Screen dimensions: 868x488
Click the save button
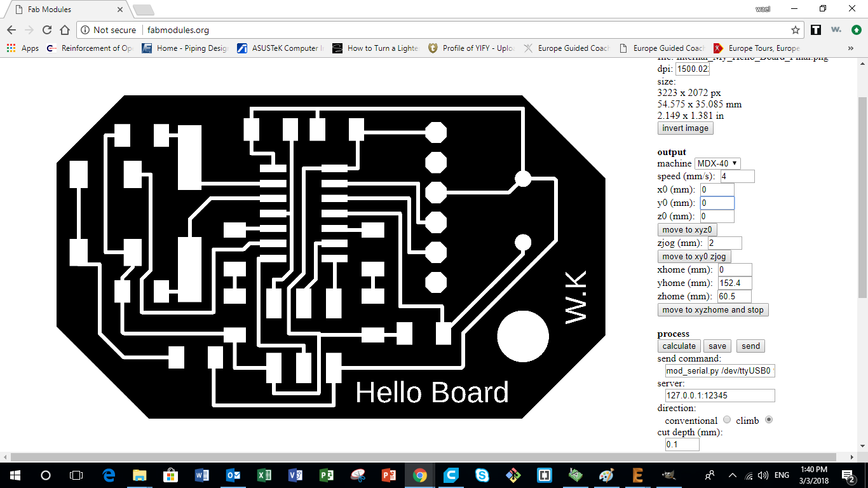[x=717, y=346]
